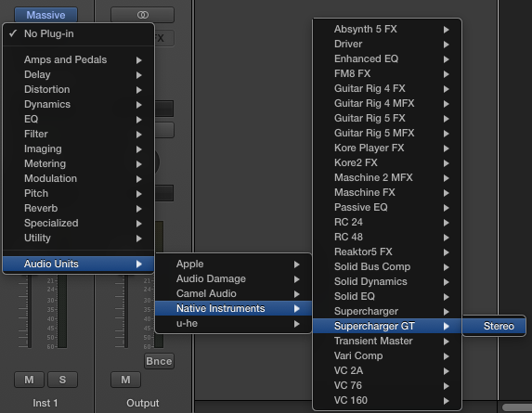Expand Audio Damage manufacturer submenu

tap(233, 278)
